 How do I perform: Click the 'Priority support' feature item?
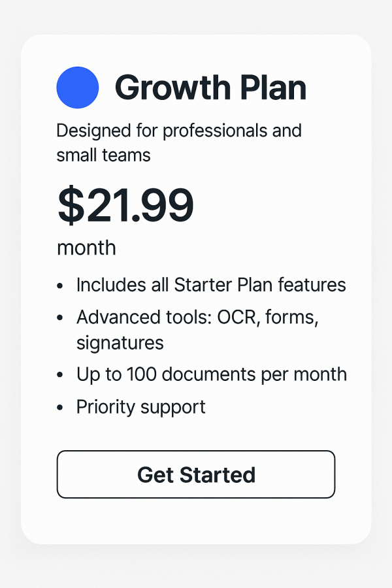click(x=140, y=406)
